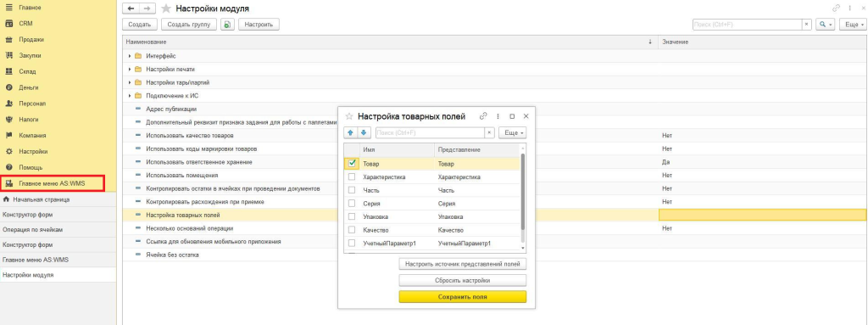The height and width of the screenshot is (325, 868).
Task: Uncheck the Товар checkbox
Action: coord(352,164)
